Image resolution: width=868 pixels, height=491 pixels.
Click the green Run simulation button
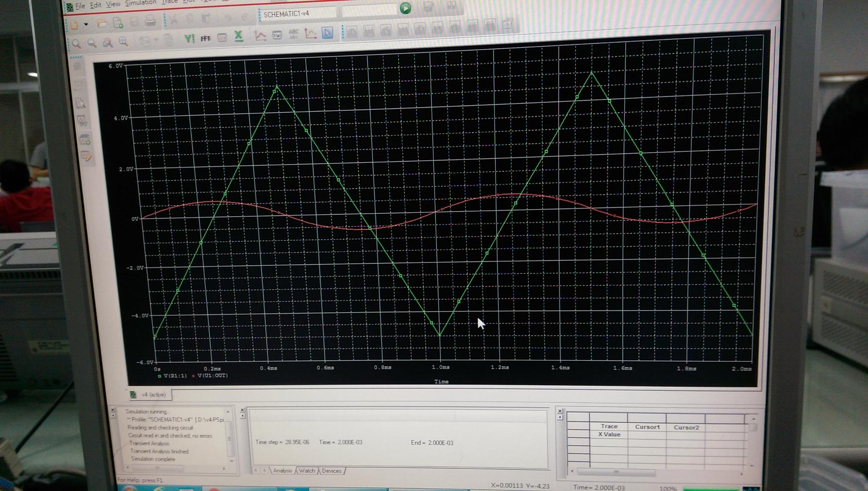[405, 8]
